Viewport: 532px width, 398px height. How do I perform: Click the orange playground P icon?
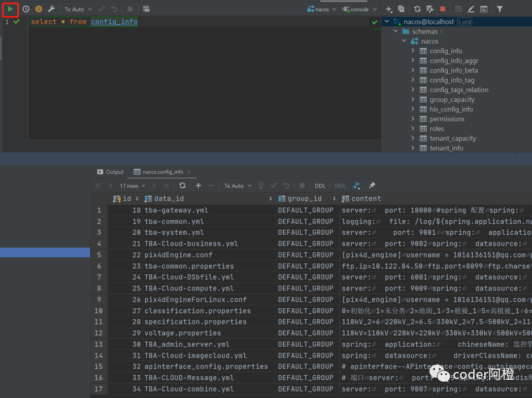pos(39,9)
